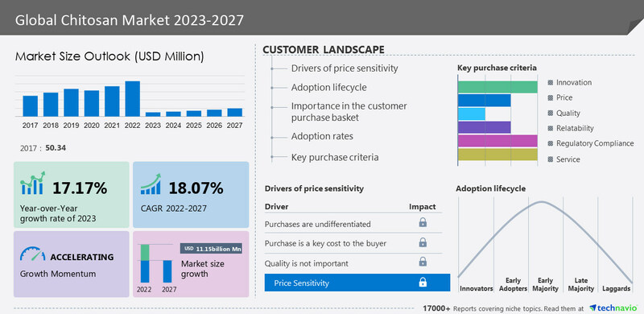Click lock icon for Purchases are undifferentiated

[x=423, y=223]
